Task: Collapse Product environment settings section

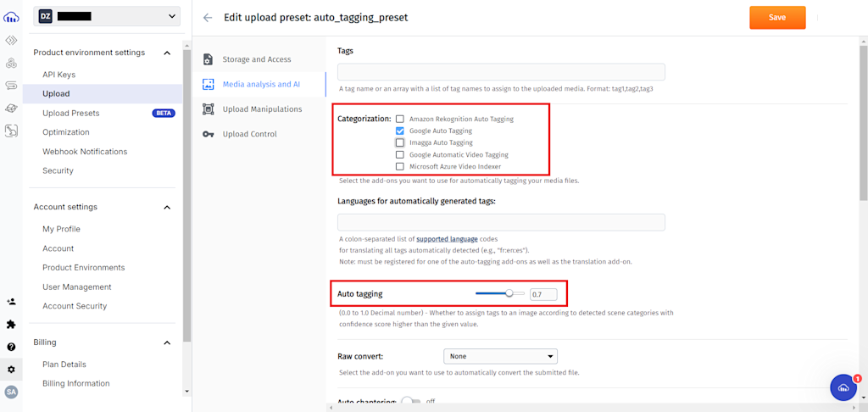Action: click(x=167, y=53)
